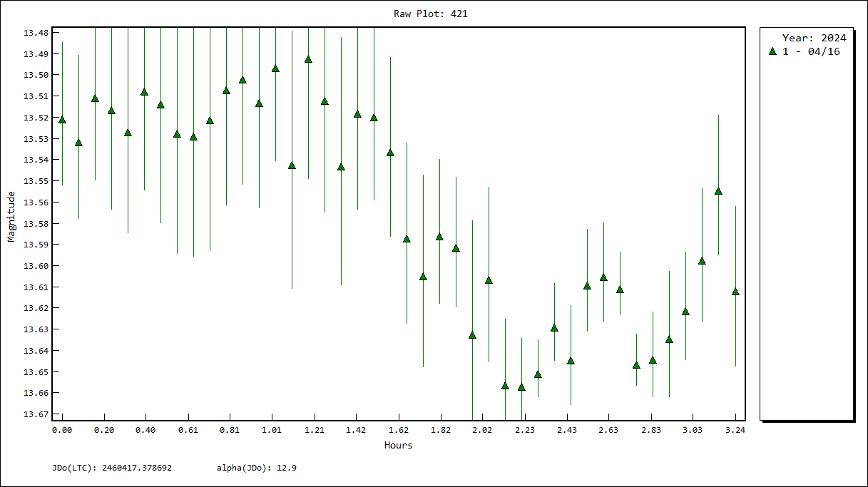Click x-axis tick label 2.23

(525, 430)
